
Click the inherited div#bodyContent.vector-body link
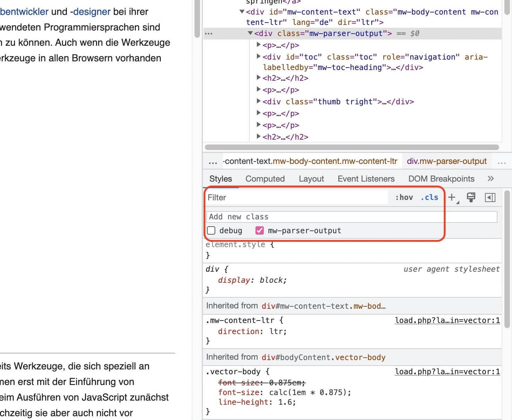[x=323, y=357]
